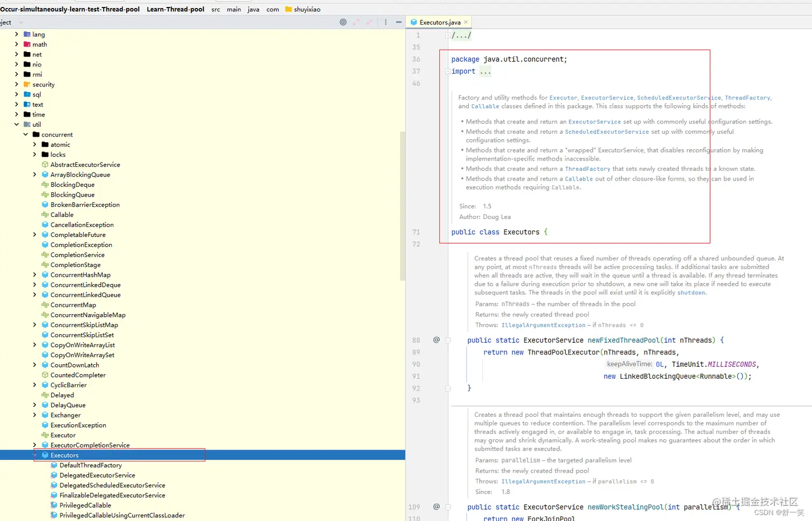Viewport: 812px width, 521px height.
Task: Expand the Exchanger class node
Action: pyautogui.click(x=35, y=415)
